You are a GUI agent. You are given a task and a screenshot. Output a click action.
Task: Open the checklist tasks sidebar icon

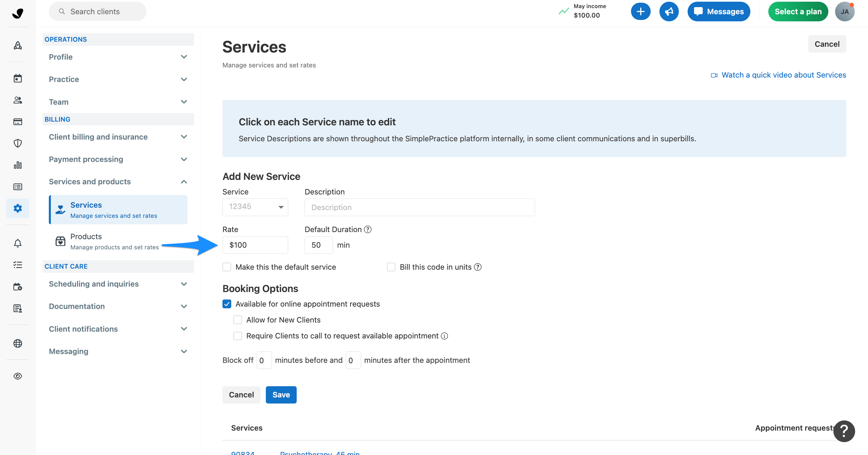coord(18,265)
